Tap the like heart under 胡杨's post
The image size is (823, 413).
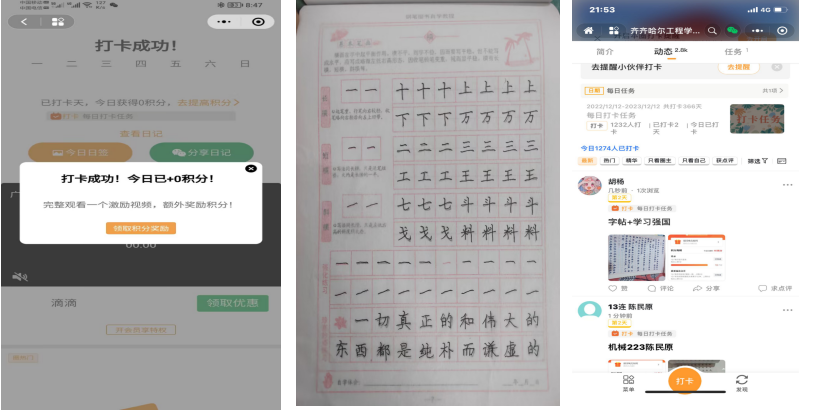coord(613,288)
